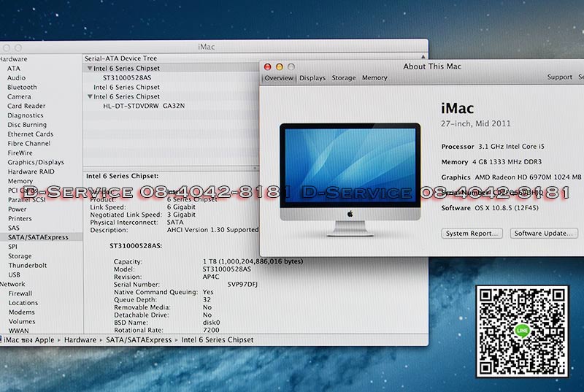Select Firewall in the sidebar
The width and height of the screenshot is (584, 392).
[x=20, y=293]
